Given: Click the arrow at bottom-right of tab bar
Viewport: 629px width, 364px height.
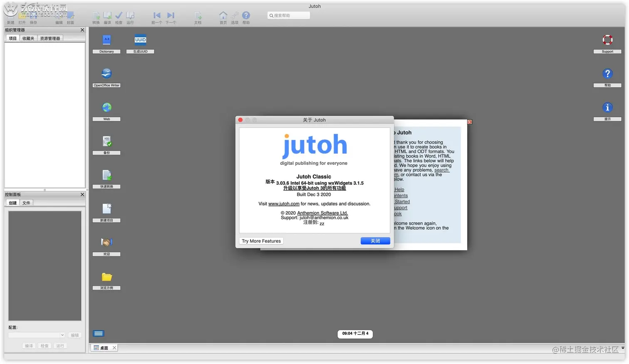Looking at the screenshot, I should 623,348.
